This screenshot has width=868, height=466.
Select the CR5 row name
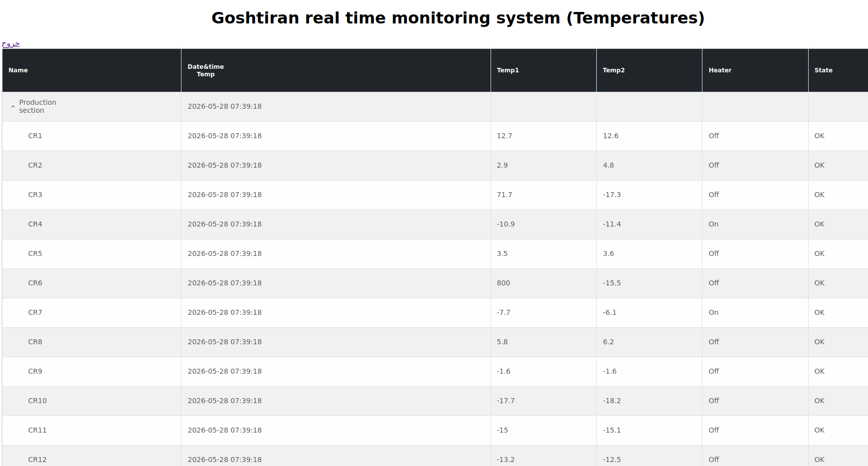(x=35, y=253)
